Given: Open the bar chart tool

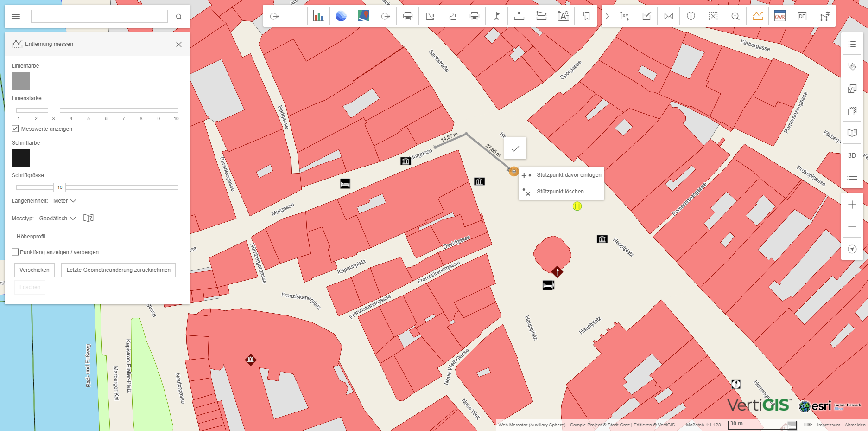Looking at the screenshot, I should (x=319, y=16).
